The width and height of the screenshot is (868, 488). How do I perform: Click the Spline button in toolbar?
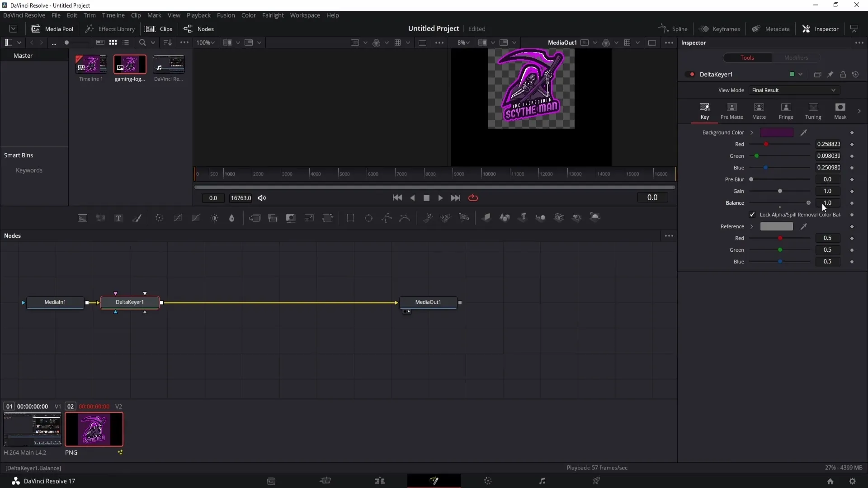[x=674, y=28]
